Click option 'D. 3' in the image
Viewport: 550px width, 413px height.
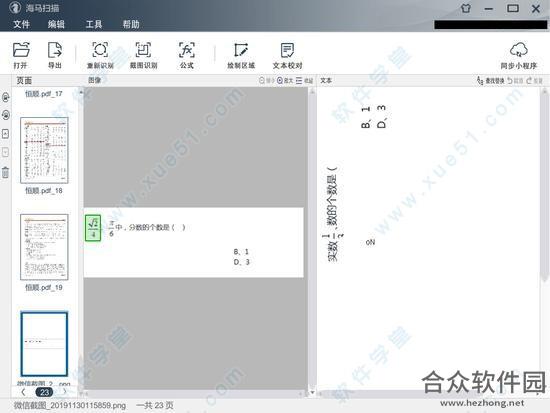[241, 262]
